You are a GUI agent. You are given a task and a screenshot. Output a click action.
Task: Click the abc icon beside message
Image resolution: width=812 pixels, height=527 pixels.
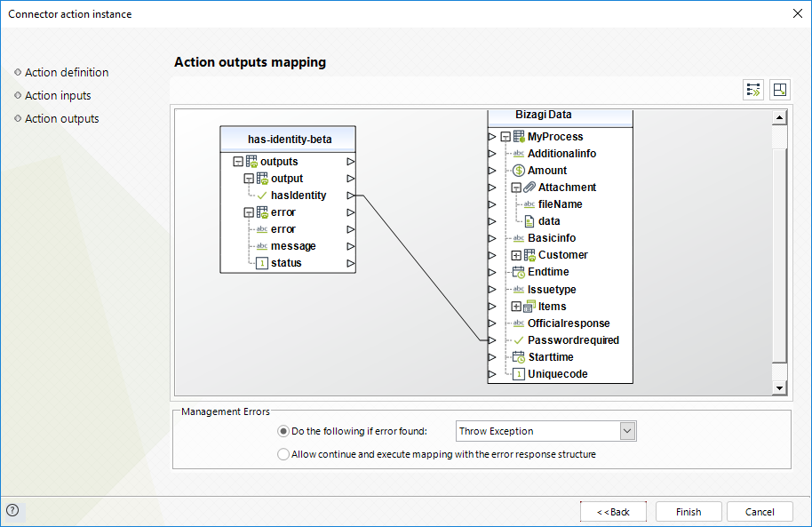262,246
